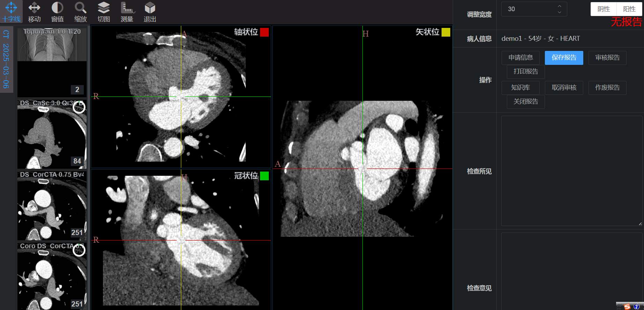
Task: Click the yellow sagittal view color swatch
Action: [x=446, y=32]
